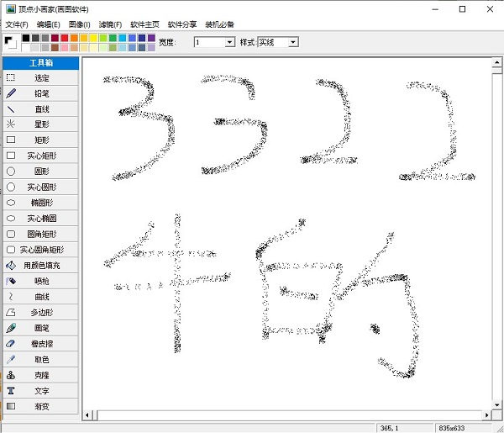Select the Eyedropper (取色) tool

coord(41,360)
